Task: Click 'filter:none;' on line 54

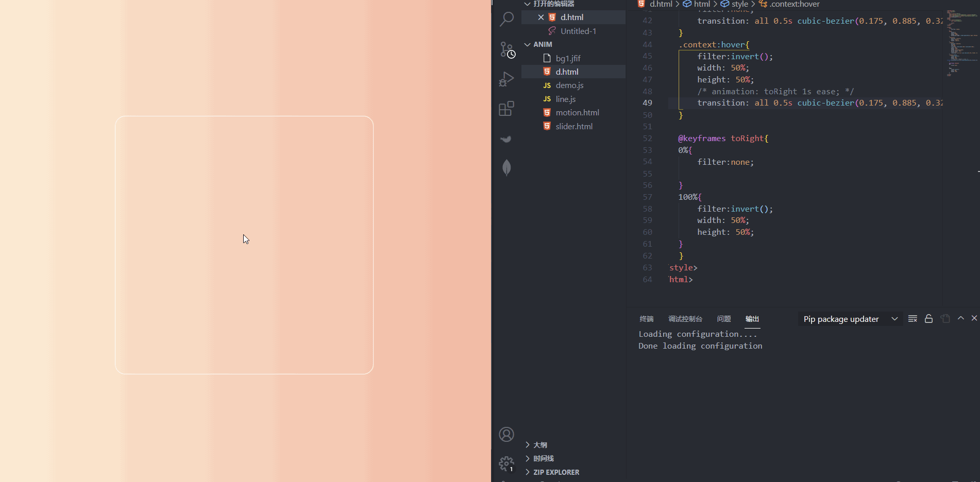Action: [x=725, y=162]
